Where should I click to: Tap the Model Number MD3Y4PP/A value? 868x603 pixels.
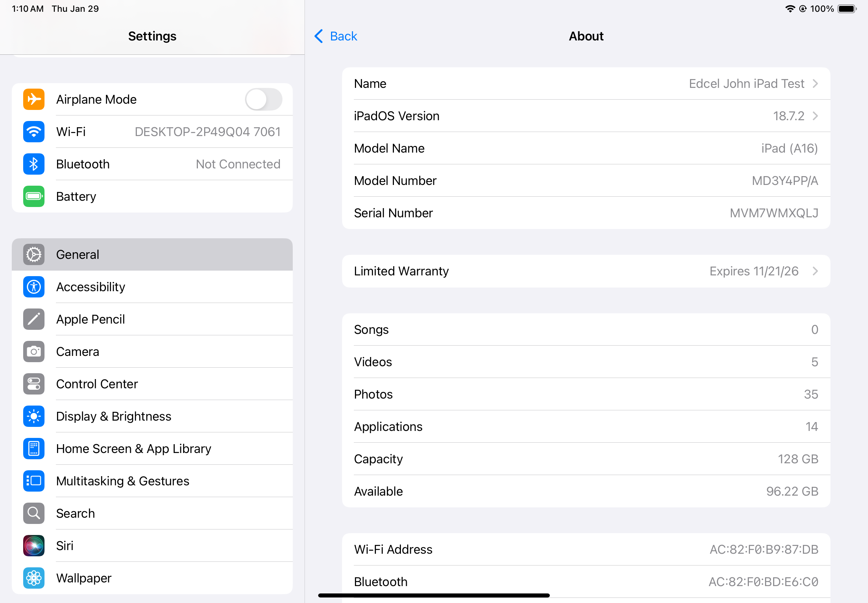[x=785, y=181]
